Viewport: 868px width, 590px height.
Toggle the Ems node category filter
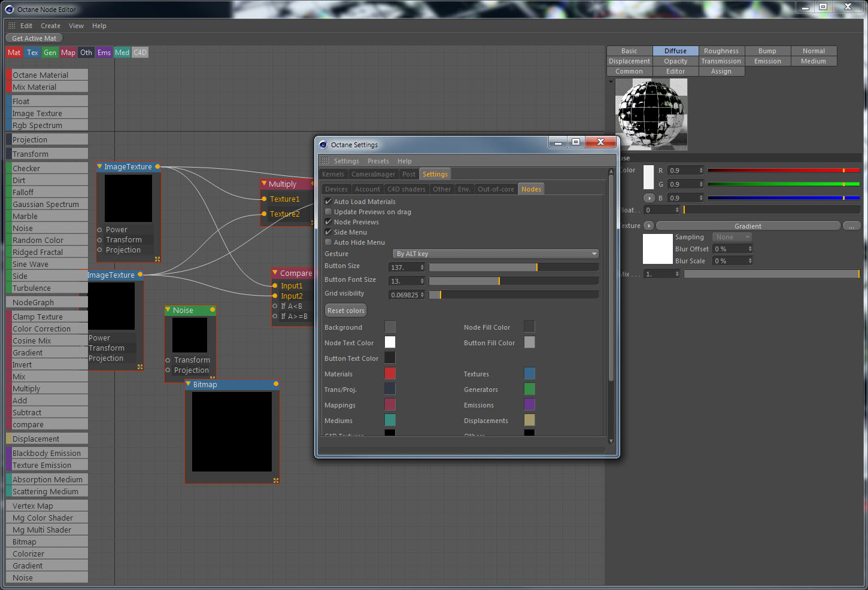tap(104, 53)
